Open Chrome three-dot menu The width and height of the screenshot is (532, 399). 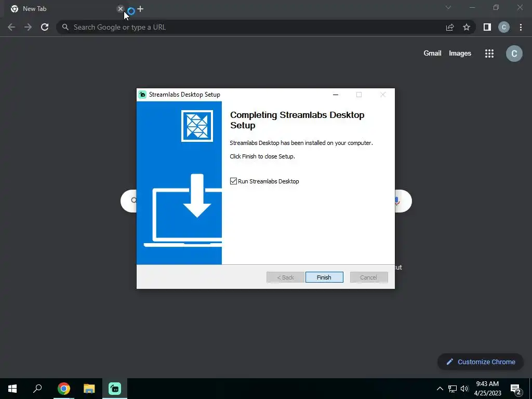(521, 27)
